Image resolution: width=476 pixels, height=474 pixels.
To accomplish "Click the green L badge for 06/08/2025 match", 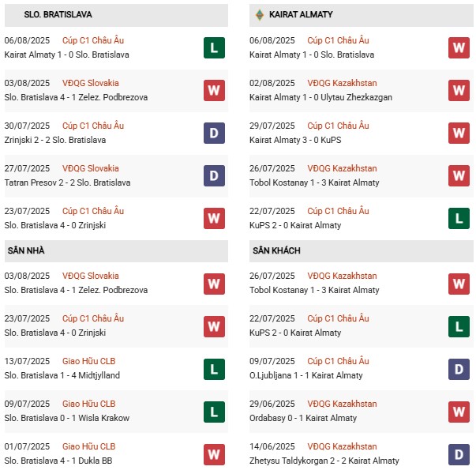I will [x=213, y=47].
